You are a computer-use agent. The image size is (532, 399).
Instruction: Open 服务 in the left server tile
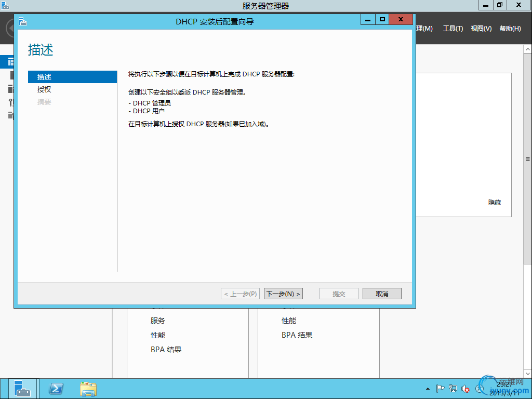click(x=158, y=321)
